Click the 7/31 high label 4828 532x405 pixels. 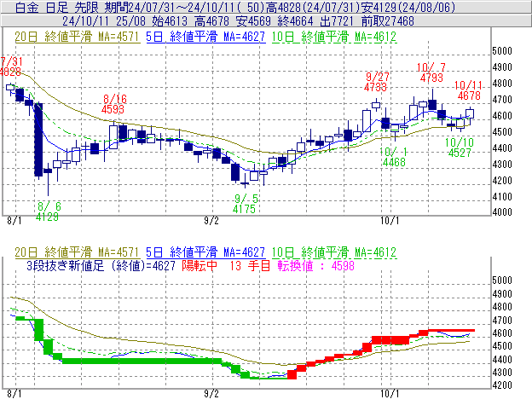pos(11,72)
